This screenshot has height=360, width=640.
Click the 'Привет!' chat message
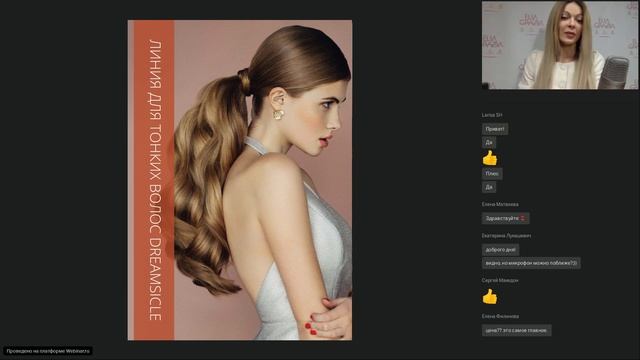tap(495, 129)
